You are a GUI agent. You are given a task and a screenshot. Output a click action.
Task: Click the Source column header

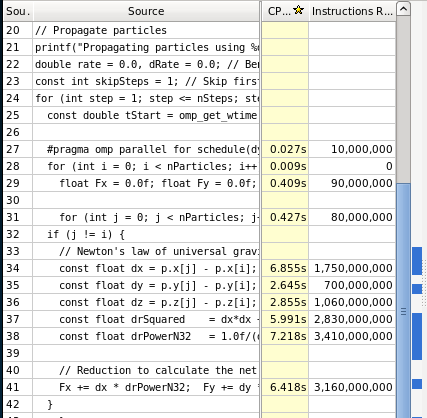click(x=146, y=11)
